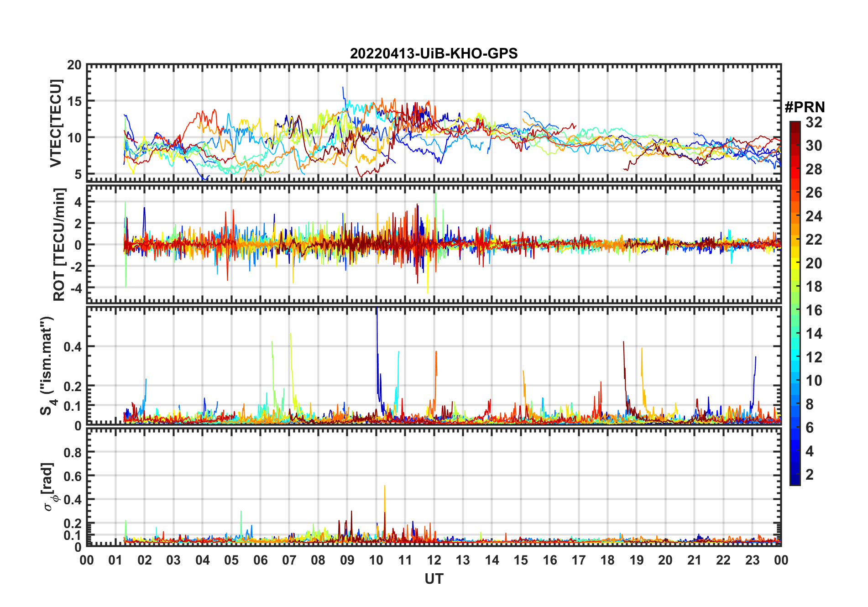
Task: Click ROT y-axis tick label -2
Action: coord(76,267)
